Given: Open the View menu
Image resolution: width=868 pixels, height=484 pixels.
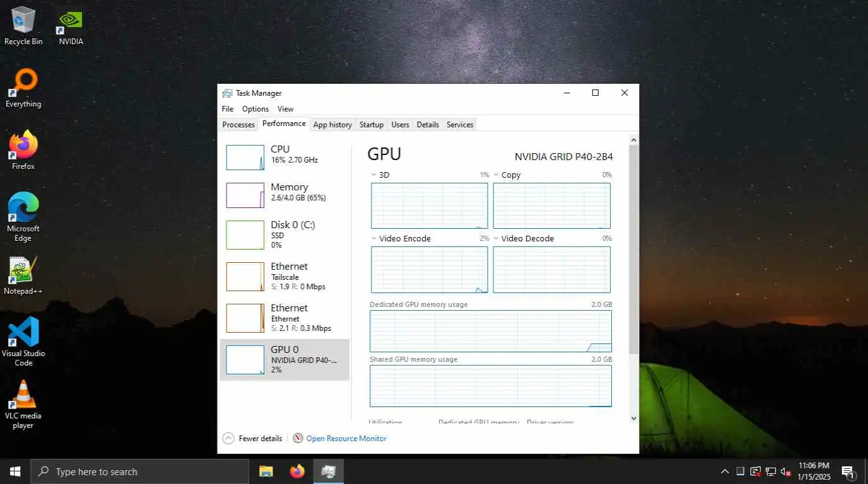Looking at the screenshot, I should pos(285,109).
